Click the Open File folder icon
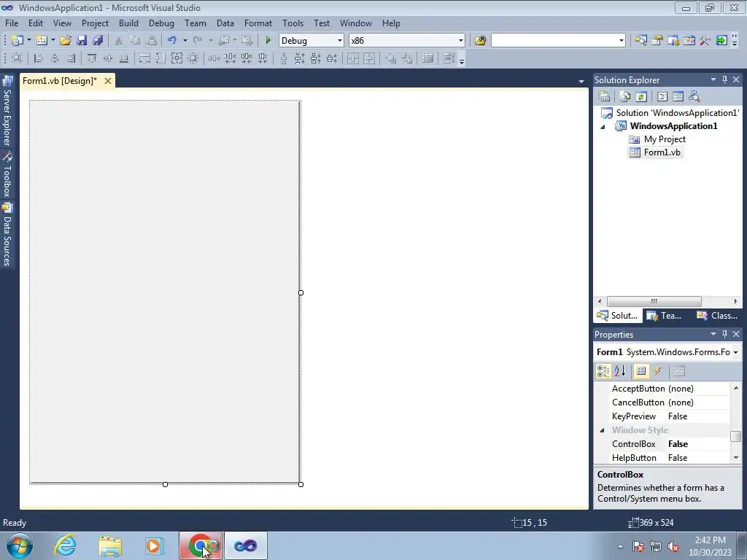Screen dimensions: 747x560 [x=65, y=41]
